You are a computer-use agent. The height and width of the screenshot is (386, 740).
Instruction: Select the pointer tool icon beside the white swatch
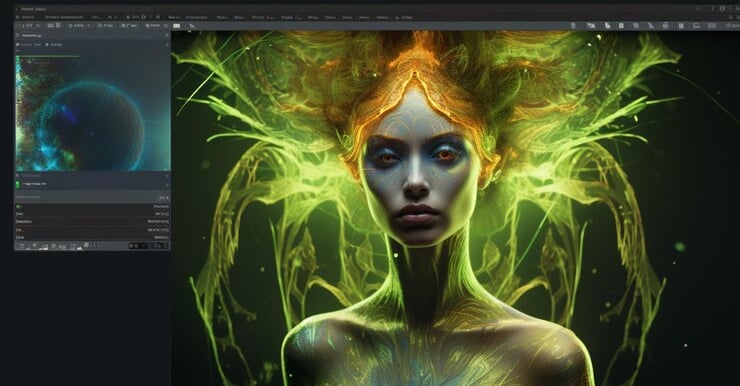tap(192, 26)
